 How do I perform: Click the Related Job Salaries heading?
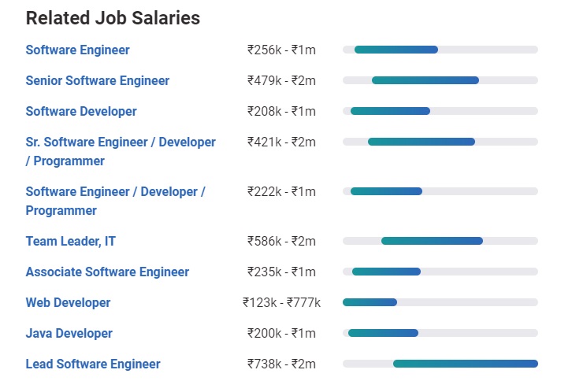[x=113, y=18]
